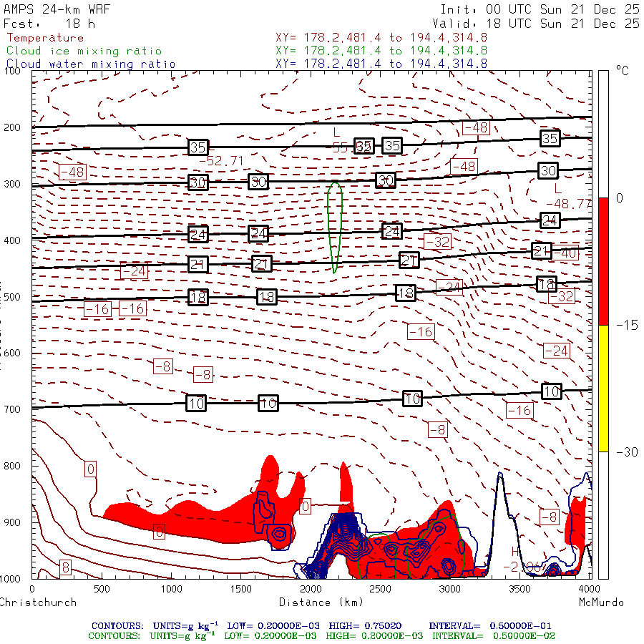Select the green Cloud ice mixing ratio label
644x644 pixels.
[x=84, y=51]
